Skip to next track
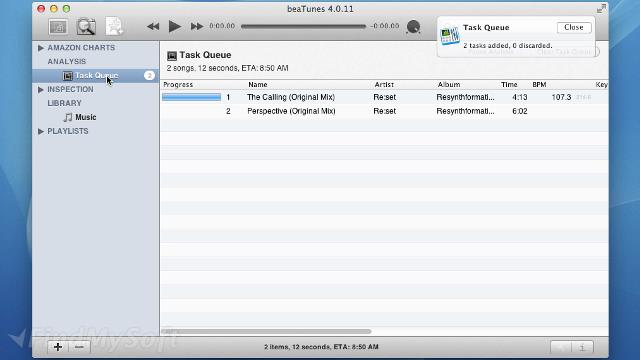This screenshot has height=360, width=640. [x=197, y=27]
